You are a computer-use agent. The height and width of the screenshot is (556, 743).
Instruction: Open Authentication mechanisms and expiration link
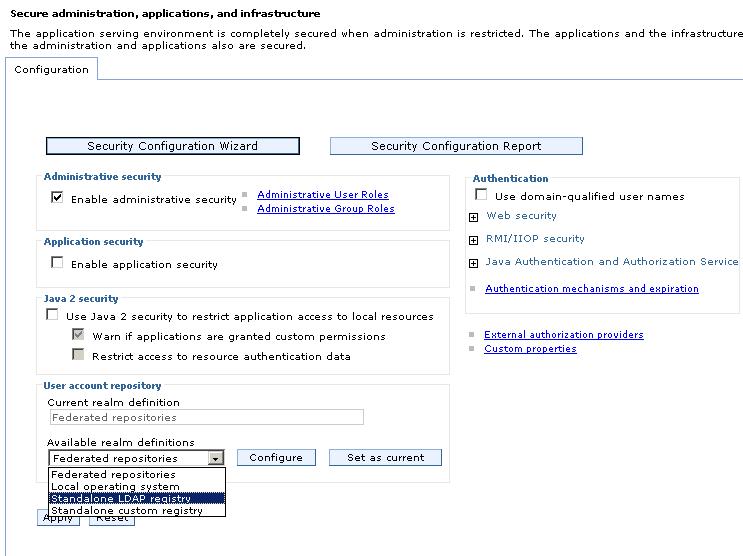(x=592, y=289)
